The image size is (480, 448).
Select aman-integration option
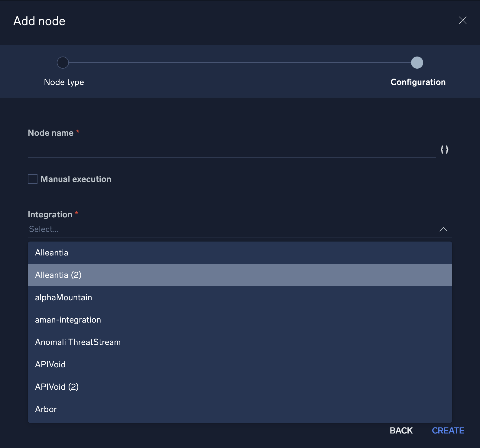coord(68,320)
